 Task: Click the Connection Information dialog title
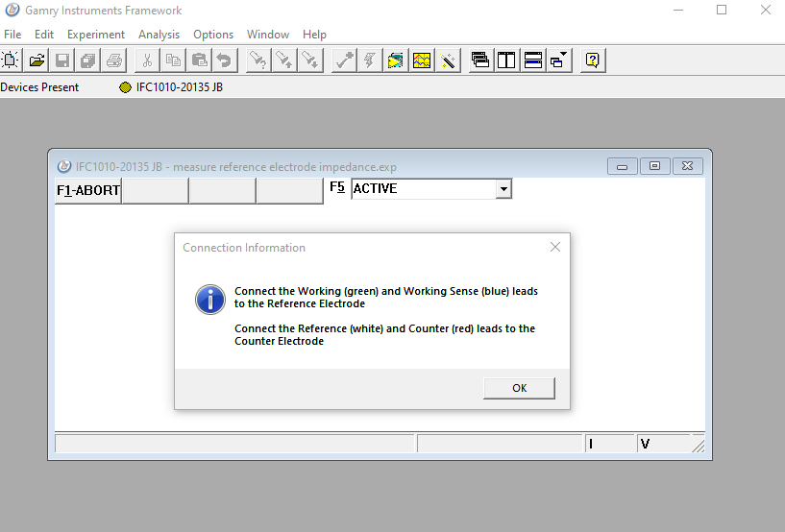click(244, 248)
